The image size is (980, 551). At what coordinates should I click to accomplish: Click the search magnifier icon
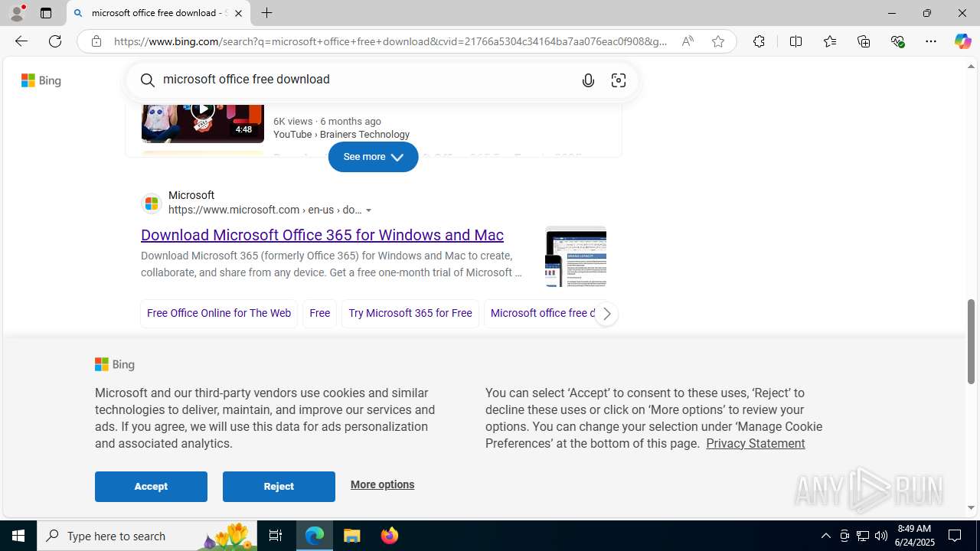147,80
